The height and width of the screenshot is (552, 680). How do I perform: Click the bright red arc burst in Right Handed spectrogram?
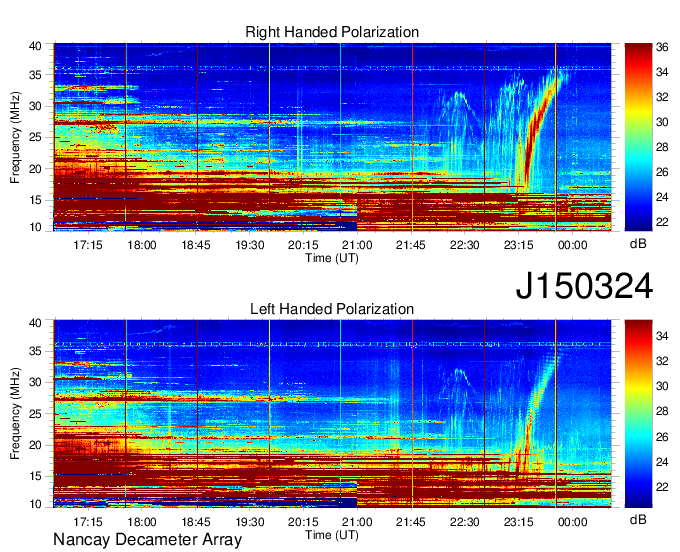pos(538,126)
